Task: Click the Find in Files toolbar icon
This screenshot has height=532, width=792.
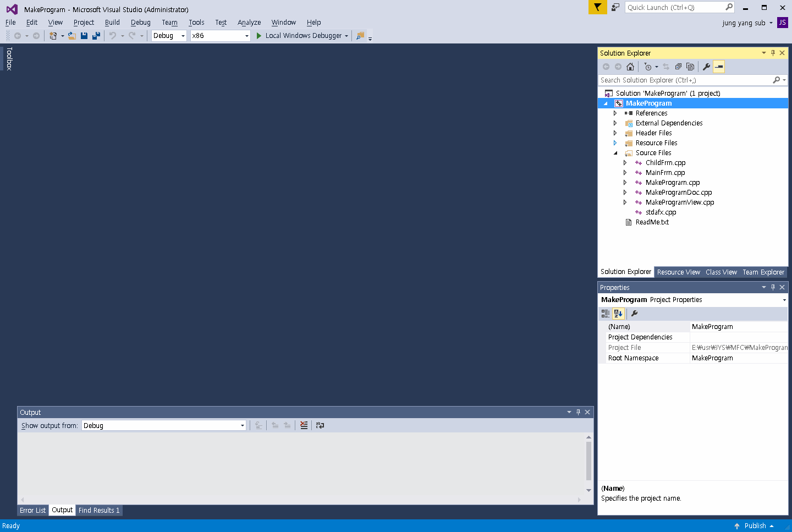Action: (360, 36)
